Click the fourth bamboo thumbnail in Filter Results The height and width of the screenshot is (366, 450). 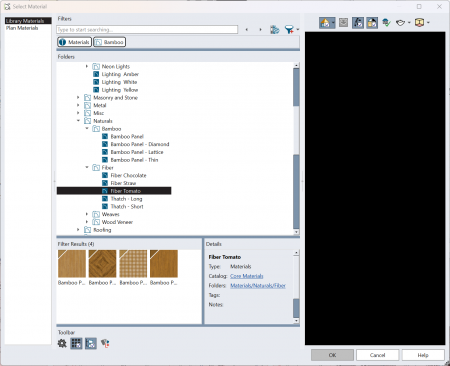pyautogui.click(x=164, y=264)
